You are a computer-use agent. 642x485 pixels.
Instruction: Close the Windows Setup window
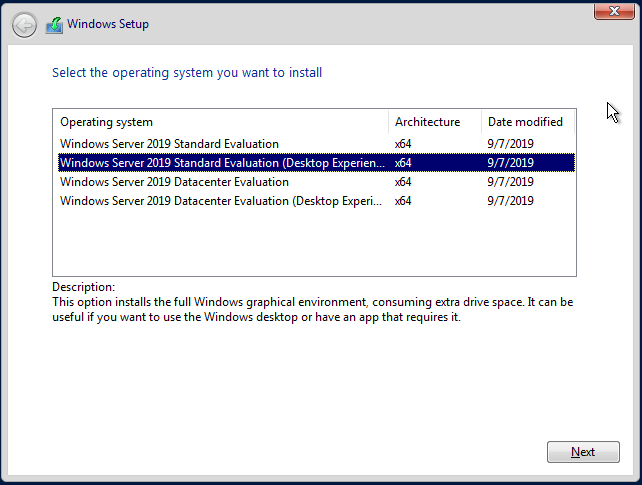coord(614,11)
